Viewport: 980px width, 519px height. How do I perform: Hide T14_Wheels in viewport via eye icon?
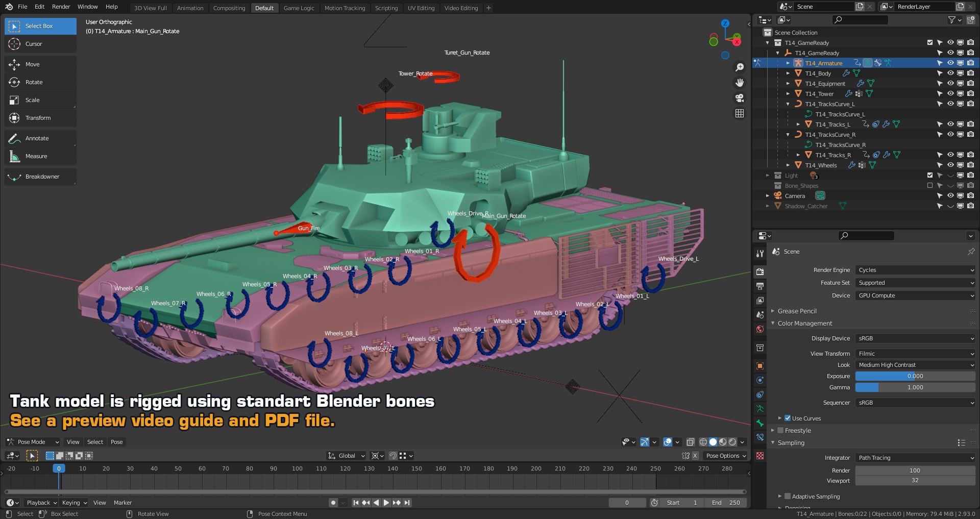tap(950, 165)
